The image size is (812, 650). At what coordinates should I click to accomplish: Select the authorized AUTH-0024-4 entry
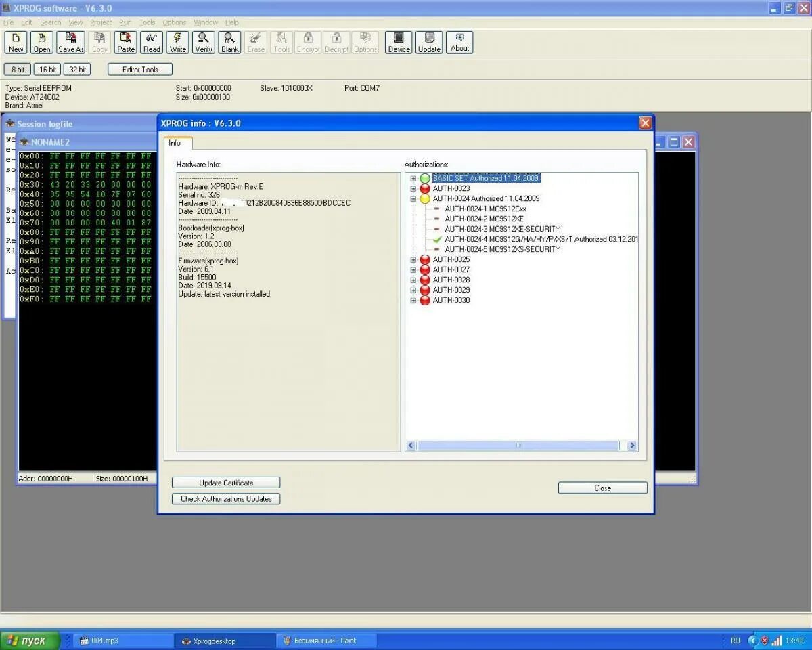pyautogui.click(x=541, y=239)
